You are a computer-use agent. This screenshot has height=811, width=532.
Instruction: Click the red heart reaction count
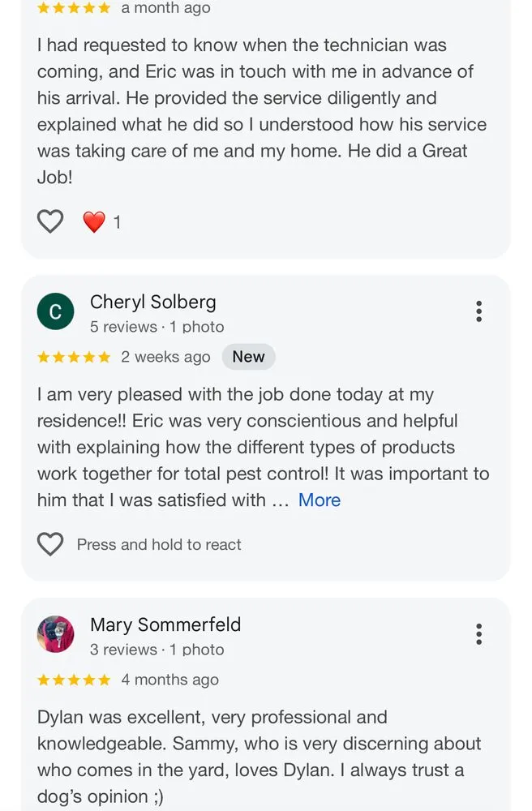102,221
